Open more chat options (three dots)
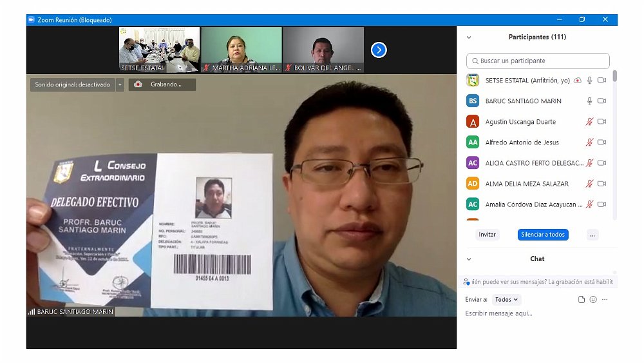 click(x=605, y=300)
